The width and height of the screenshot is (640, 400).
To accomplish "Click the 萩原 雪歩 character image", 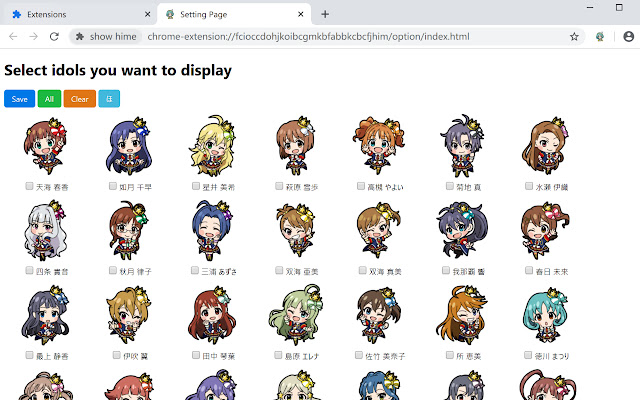I will pos(296,146).
